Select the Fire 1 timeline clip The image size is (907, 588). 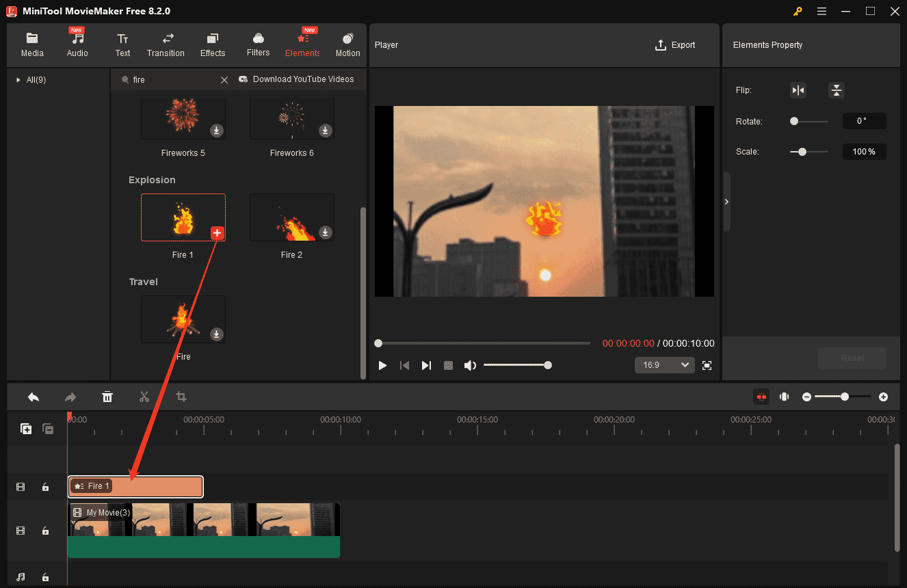pyautogui.click(x=135, y=486)
